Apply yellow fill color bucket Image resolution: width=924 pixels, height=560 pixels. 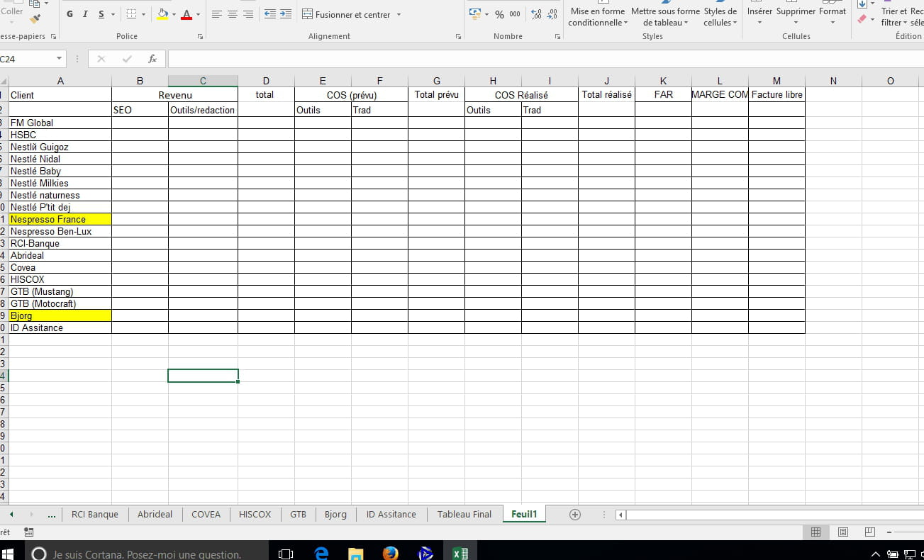[163, 14]
